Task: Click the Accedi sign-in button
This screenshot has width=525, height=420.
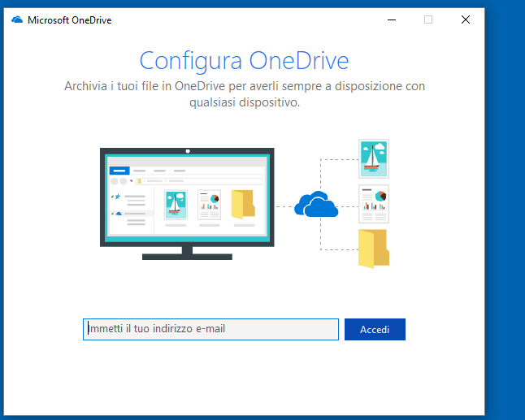Action: (375, 329)
